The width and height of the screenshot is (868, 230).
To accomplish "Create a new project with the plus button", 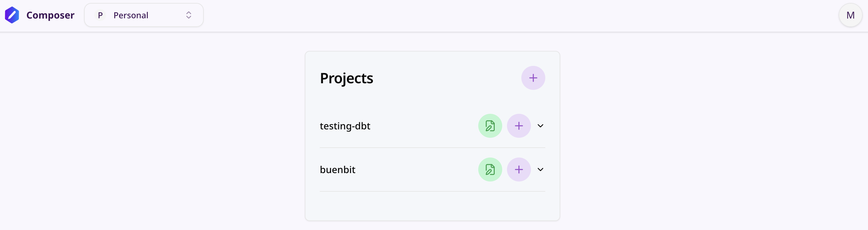I will pyautogui.click(x=533, y=78).
